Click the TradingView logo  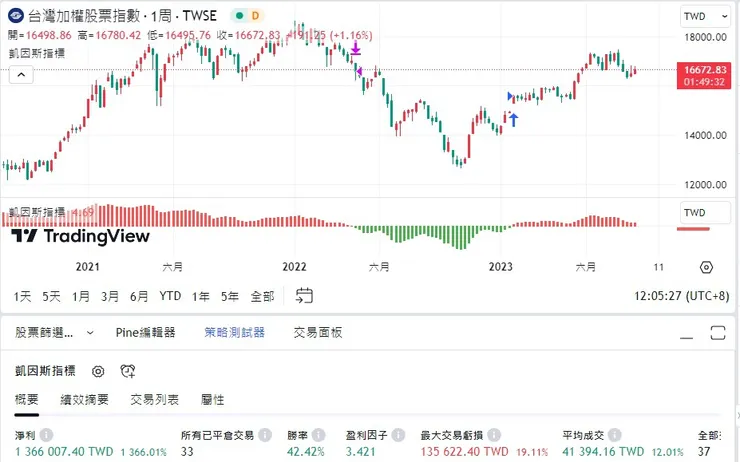coord(80,235)
